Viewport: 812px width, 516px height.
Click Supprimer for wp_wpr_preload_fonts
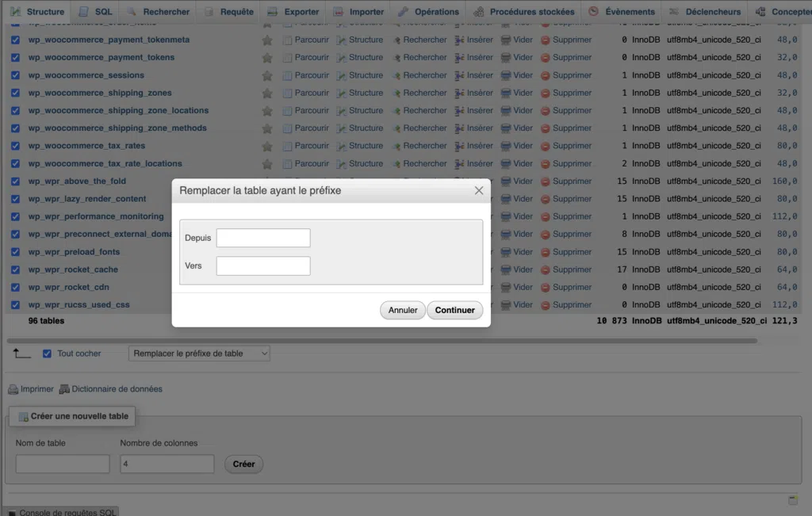click(572, 252)
